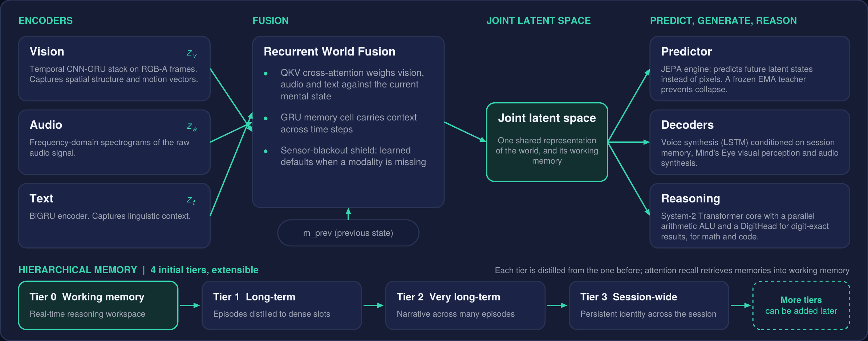Select the Audio encoder heading
Image resolution: width=868 pixels, height=341 pixels.
46,125
